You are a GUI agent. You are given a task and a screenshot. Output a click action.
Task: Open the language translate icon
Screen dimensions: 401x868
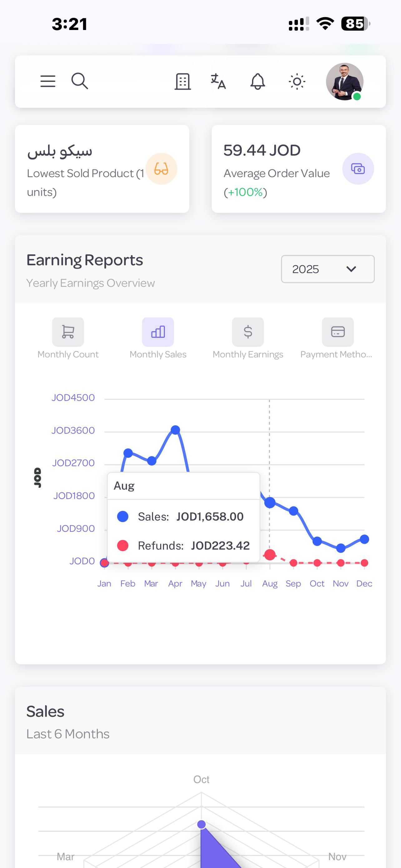218,82
